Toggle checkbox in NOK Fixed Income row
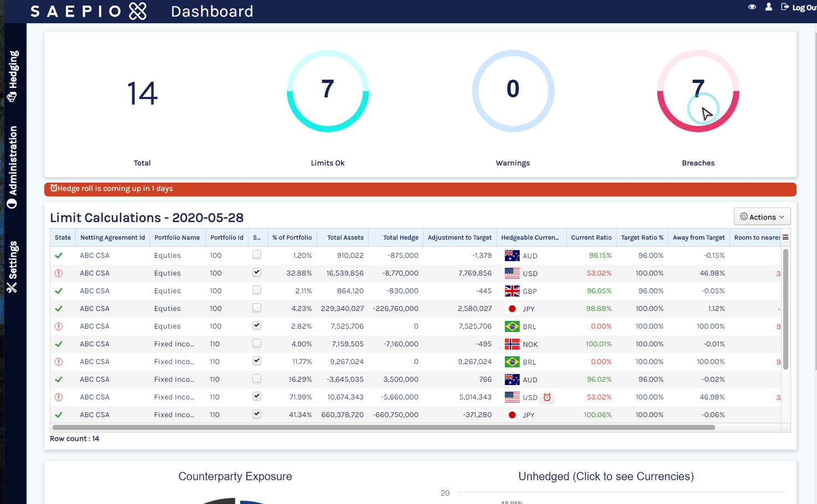Screen dimensions: 817x504 (x=257, y=343)
